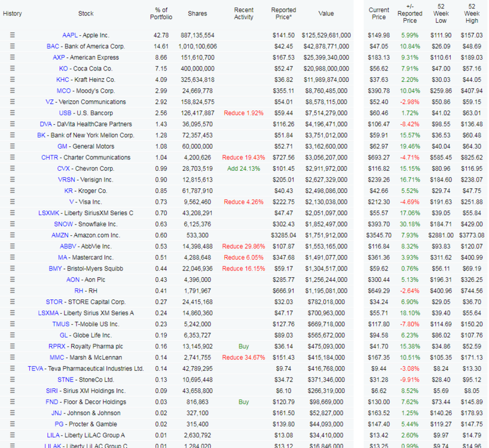Follow the SNOW stock link
The width and height of the screenshot is (489, 448).
click(63, 224)
